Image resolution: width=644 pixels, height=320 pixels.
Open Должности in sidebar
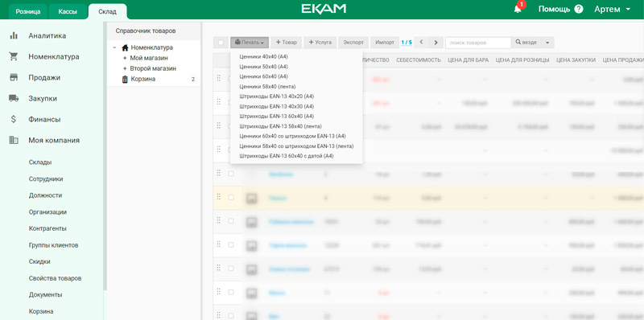point(45,195)
